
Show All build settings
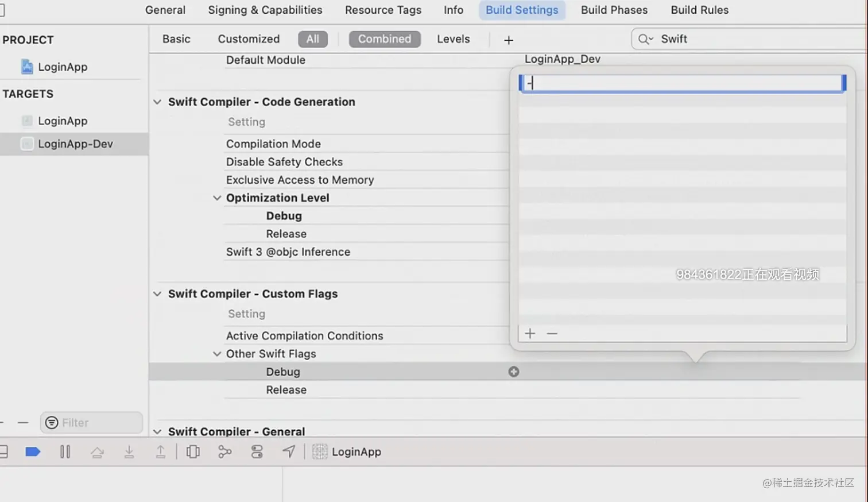point(313,39)
